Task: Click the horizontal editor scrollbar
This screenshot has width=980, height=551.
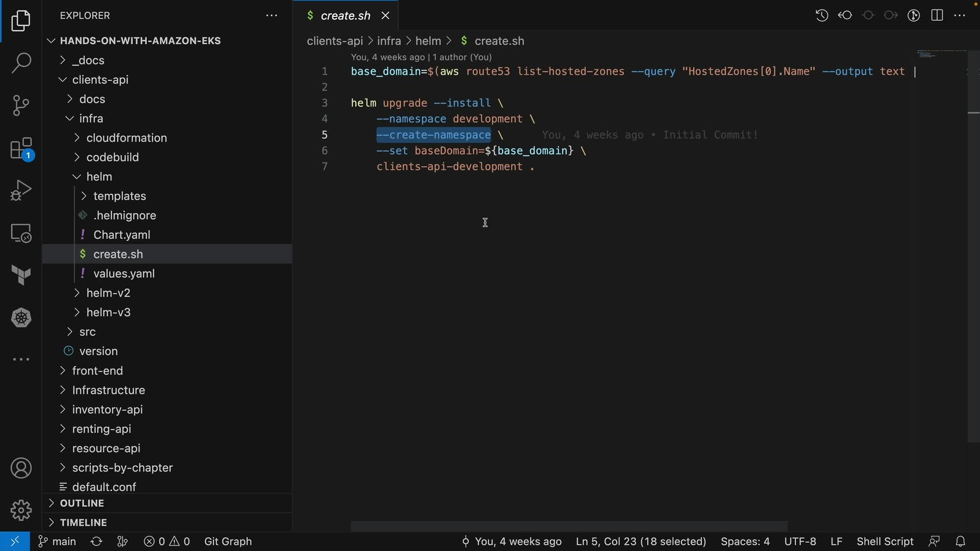Action: pyautogui.click(x=569, y=526)
